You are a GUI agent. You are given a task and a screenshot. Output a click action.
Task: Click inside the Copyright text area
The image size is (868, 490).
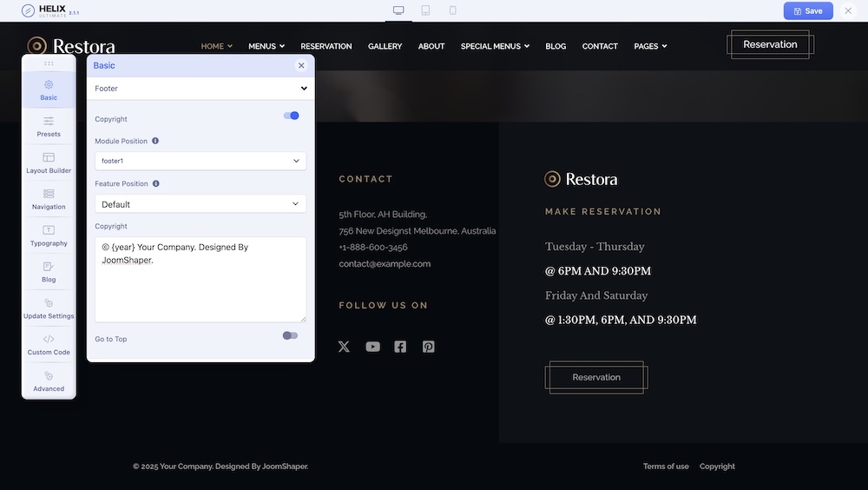point(201,280)
